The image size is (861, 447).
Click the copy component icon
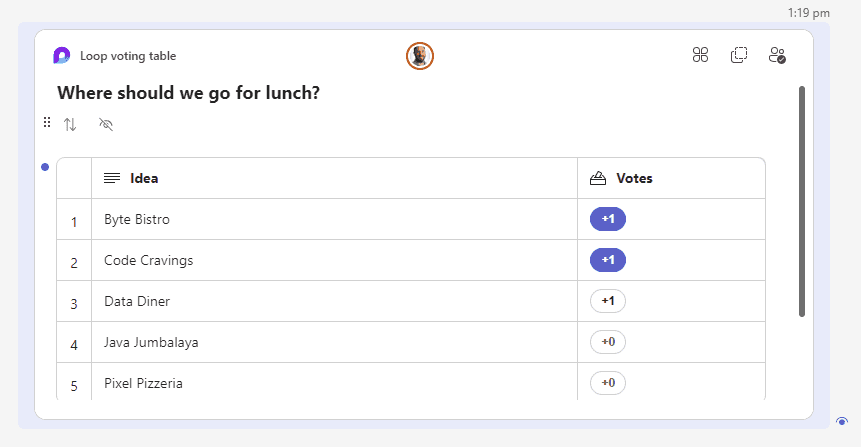pos(739,55)
